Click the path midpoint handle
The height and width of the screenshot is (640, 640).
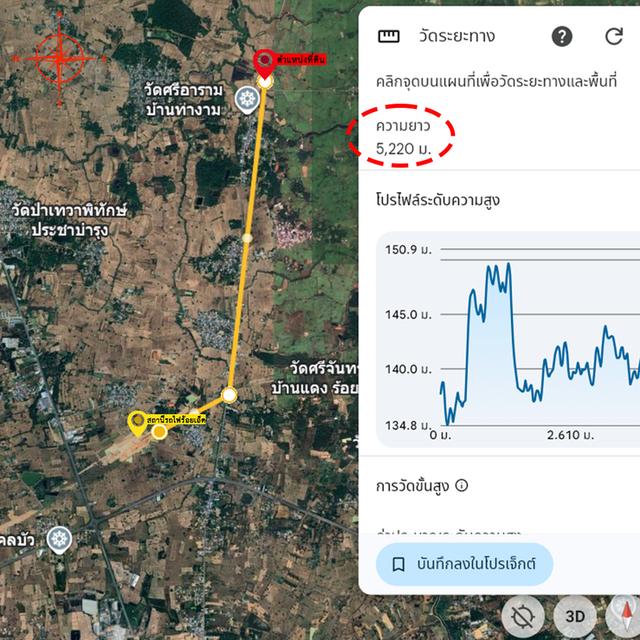pos(247,238)
